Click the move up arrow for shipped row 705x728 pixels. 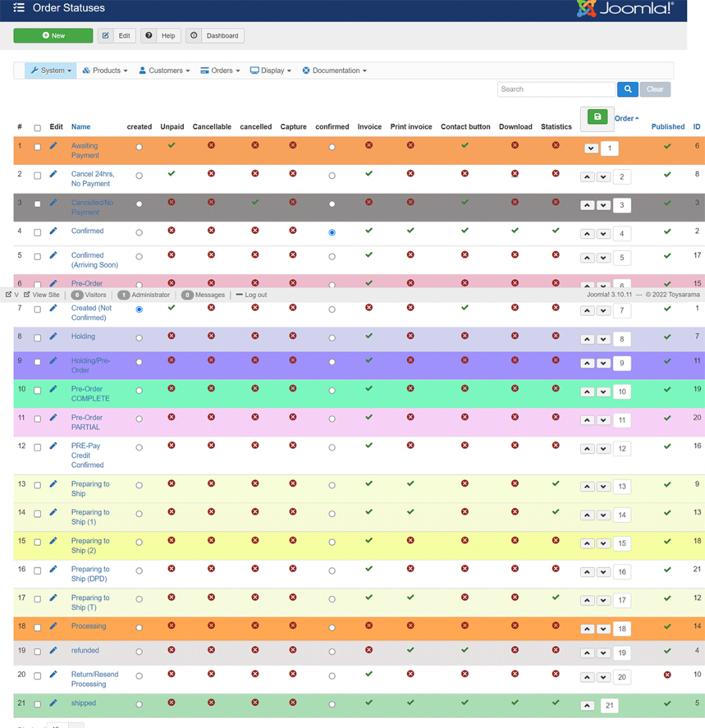pos(587,706)
